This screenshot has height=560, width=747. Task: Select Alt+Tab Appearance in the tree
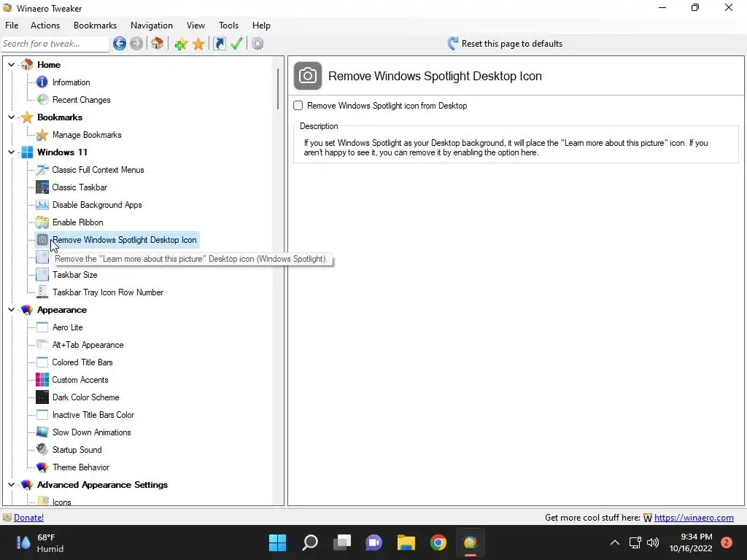(x=88, y=345)
